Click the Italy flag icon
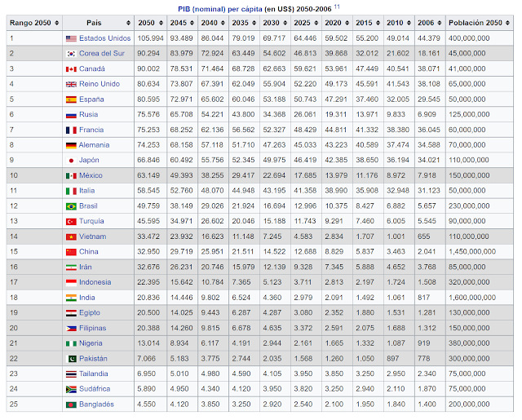Viewport: 522px width, 420px height. point(71,191)
